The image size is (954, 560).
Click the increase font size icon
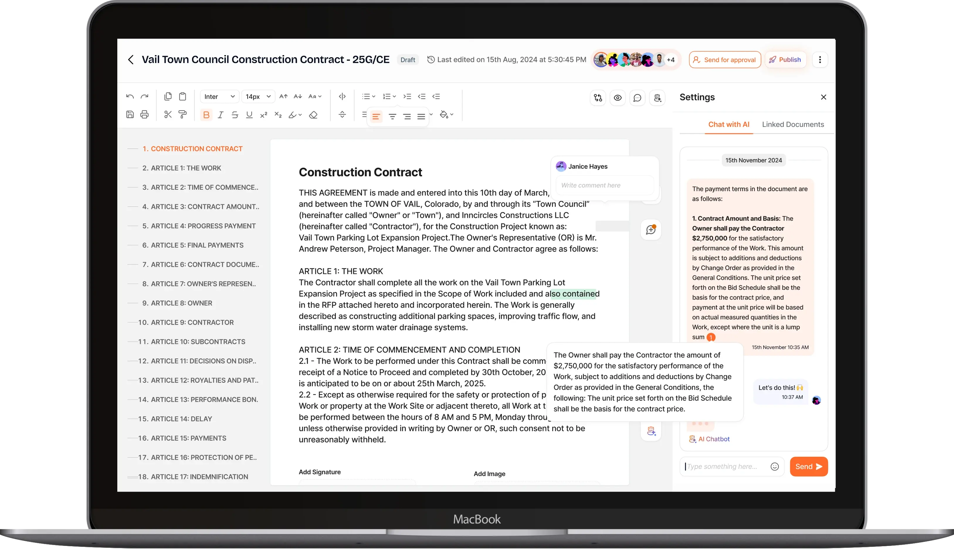(283, 96)
